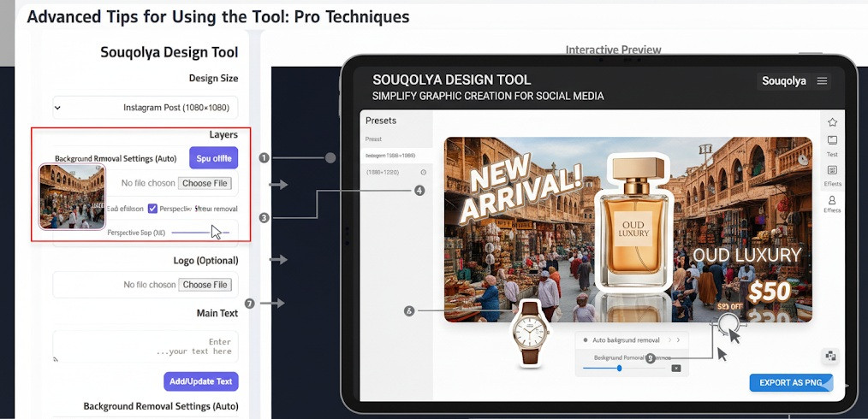
Task: Select the OUD LUXURY white headline text
Action: pyautogui.click(x=747, y=255)
